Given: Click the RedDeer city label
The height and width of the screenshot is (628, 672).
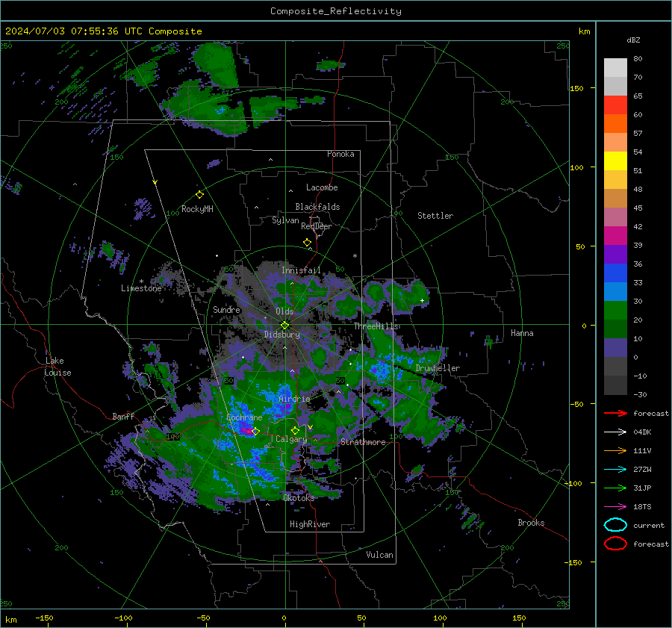Looking at the screenshot, I should [x=317, y=226].
